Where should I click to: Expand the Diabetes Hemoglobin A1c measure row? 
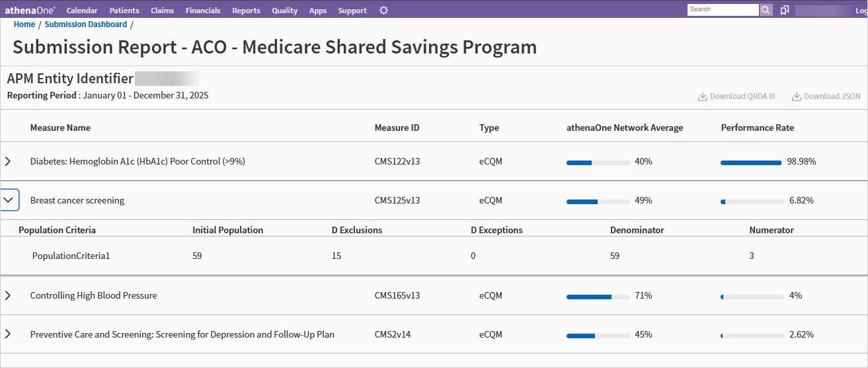[8, 161]
